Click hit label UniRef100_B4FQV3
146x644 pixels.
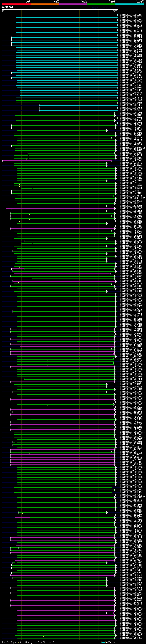pos(131,82)
